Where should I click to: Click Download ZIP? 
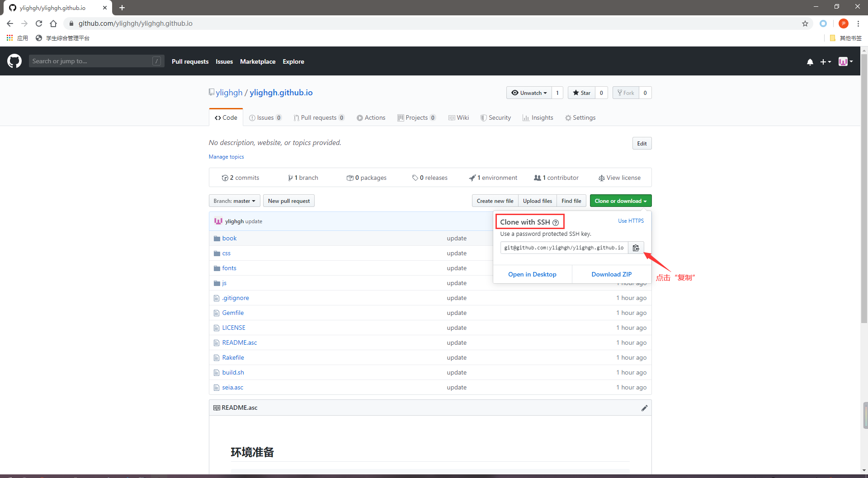pyautogui.click(x=612, y=274)
